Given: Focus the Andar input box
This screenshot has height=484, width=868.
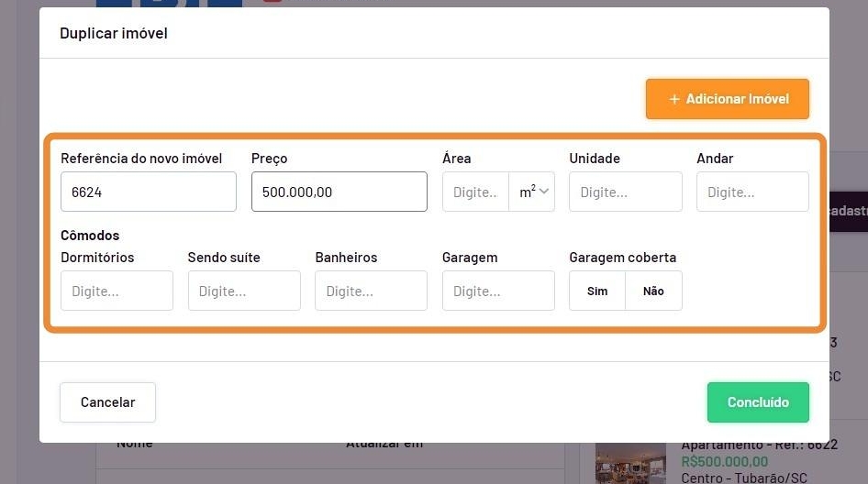Looking at the screenshot, I should pos(752,192).
